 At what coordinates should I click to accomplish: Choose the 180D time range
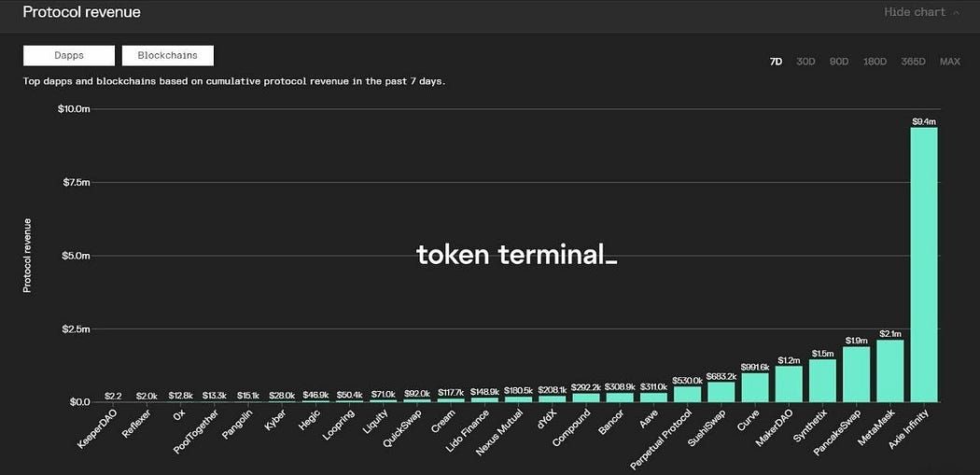coord(875,62)
